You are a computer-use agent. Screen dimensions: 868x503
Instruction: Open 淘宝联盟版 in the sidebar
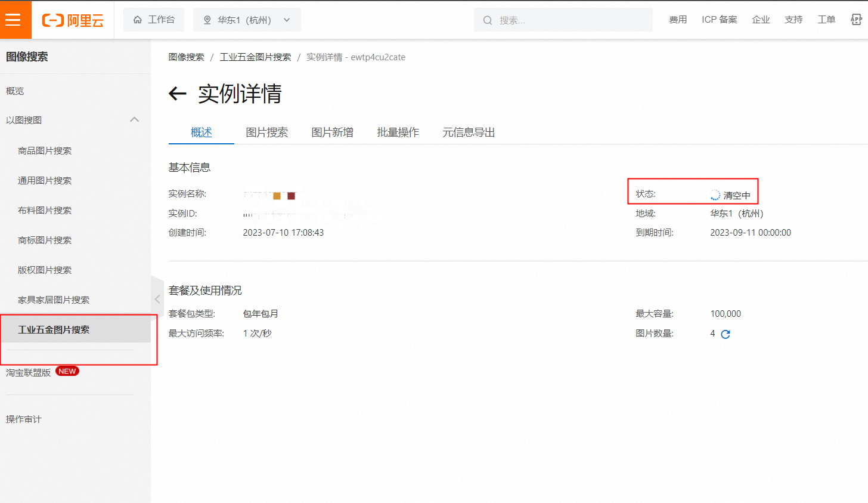click(28, 372)
